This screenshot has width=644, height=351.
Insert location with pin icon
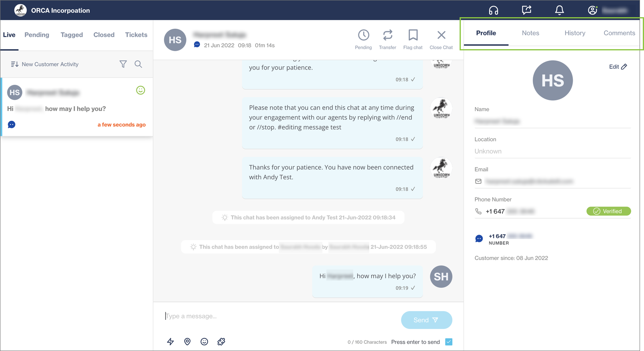[187, 341]
